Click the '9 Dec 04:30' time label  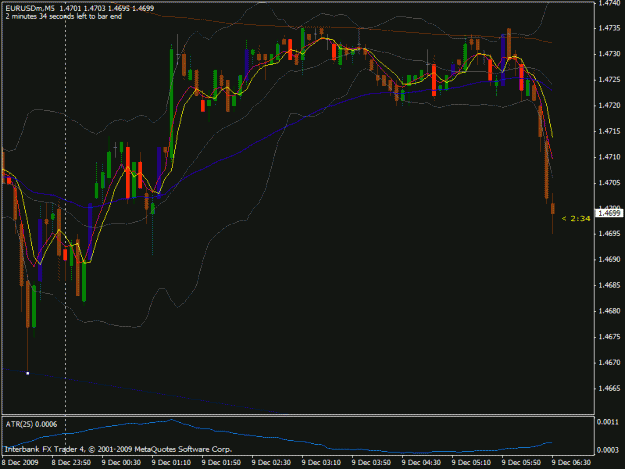coord(421,463)
